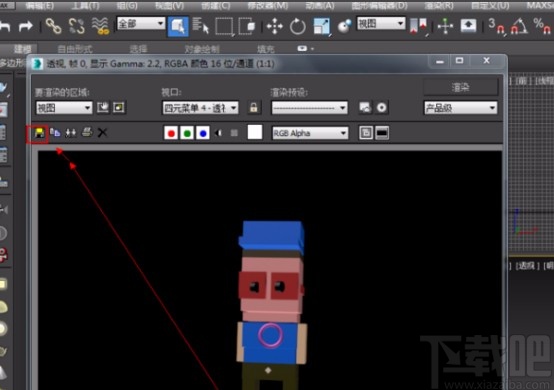Open Select by Name tool

(x=201, y=26)
